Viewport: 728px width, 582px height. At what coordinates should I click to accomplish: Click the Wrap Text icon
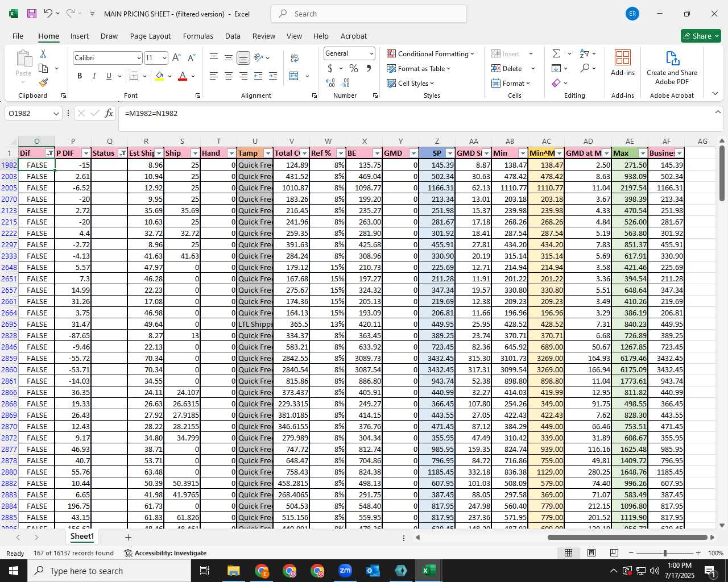(295, 58)
